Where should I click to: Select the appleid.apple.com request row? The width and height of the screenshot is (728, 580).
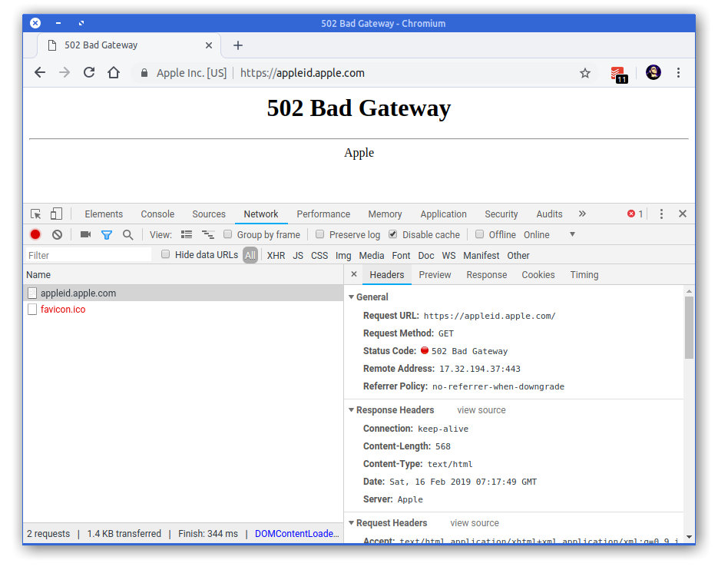(184, 293)
